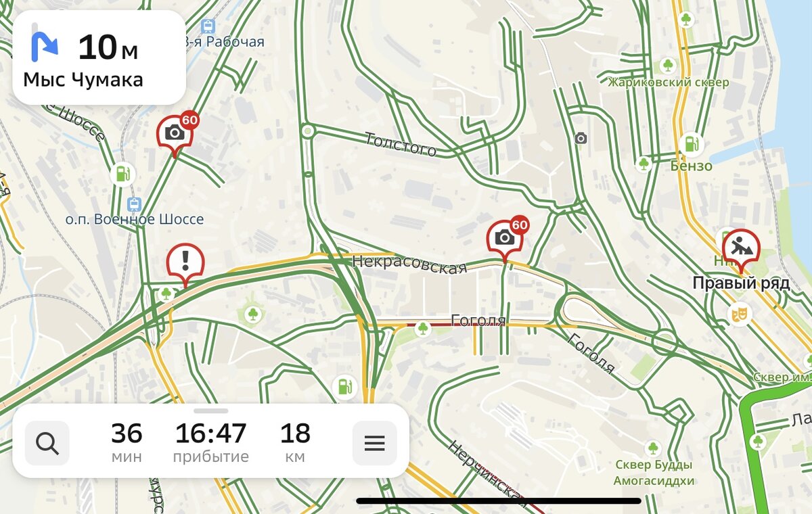The image size is (812, 514).
Task: Open the Мыс Чумака next-turn card
Action: [x=99, y=57]
